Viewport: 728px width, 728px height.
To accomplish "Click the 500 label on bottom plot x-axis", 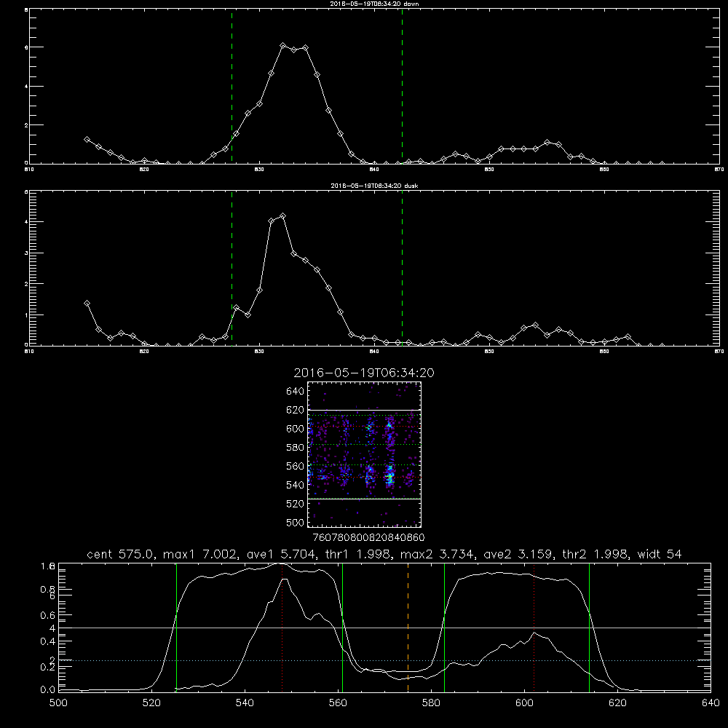I will tap(58, 703).
